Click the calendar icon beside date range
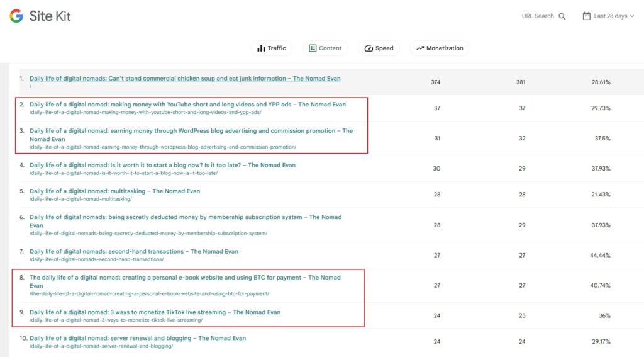 [586, 16]
